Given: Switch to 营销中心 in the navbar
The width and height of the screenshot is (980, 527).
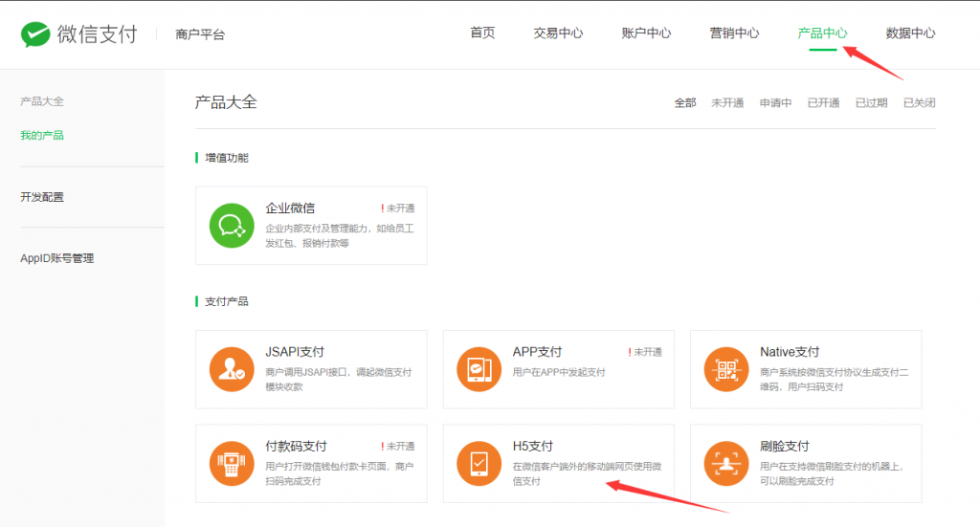Looking at the screenshot, I should tap(734, 33).
